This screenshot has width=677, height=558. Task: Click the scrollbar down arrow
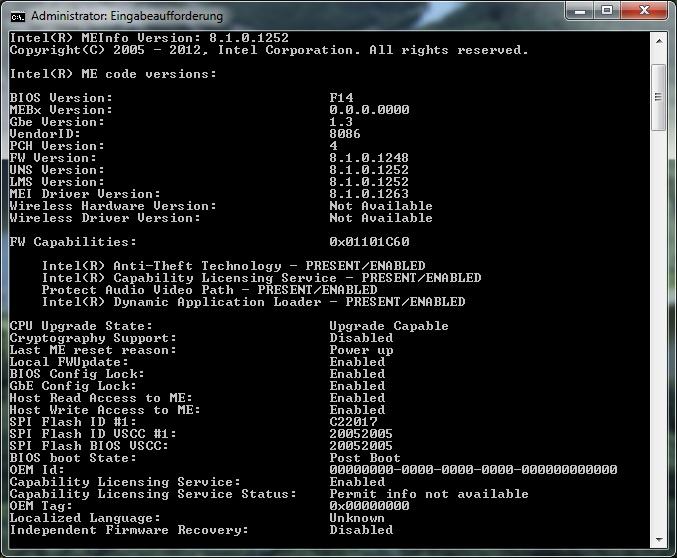tap(659, 539)
